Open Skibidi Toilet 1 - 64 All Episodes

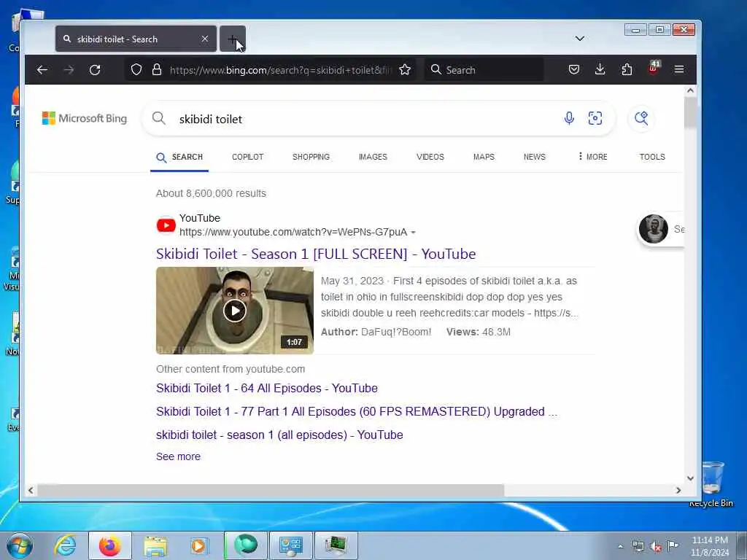pos(267,388)
